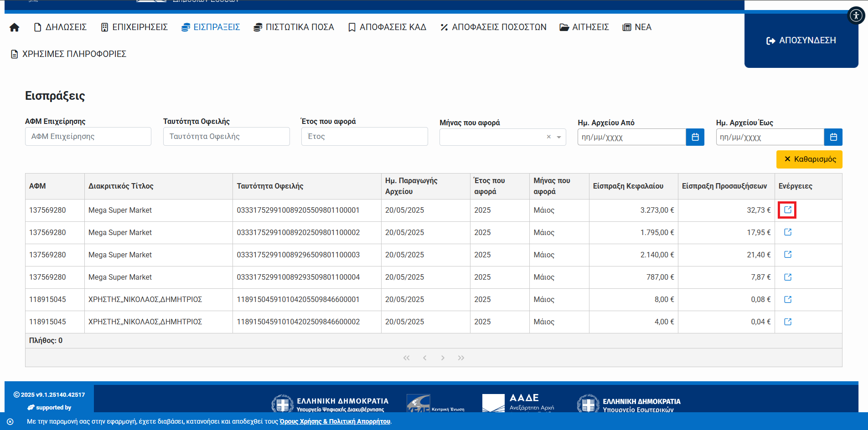Viewport: 868px width, 430px height.
Task: Focus the Ημ. Αρχείου Έως date field
Action: coord(770,137)
